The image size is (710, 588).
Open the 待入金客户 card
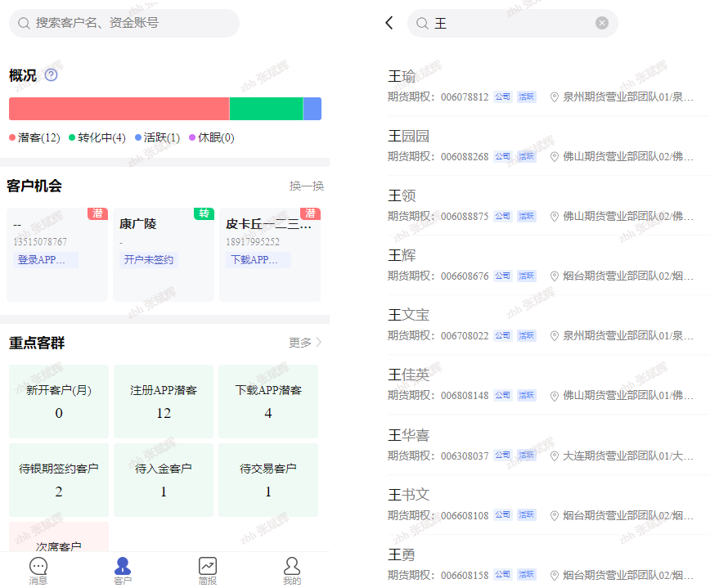click(164, 480)
